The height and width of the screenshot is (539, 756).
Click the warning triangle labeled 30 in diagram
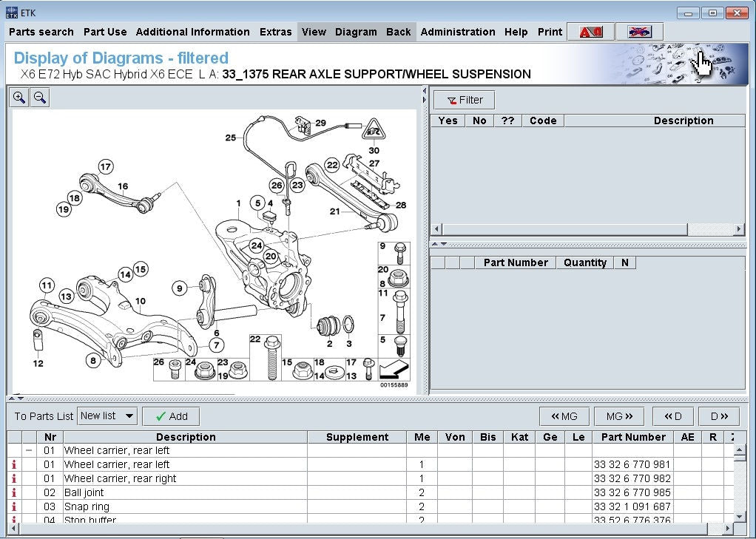[374, 131]
